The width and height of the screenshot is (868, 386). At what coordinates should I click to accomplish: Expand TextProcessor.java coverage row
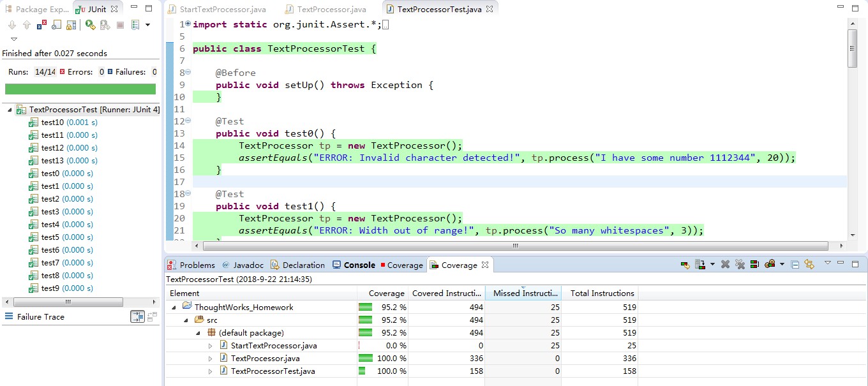coord(211,358)
